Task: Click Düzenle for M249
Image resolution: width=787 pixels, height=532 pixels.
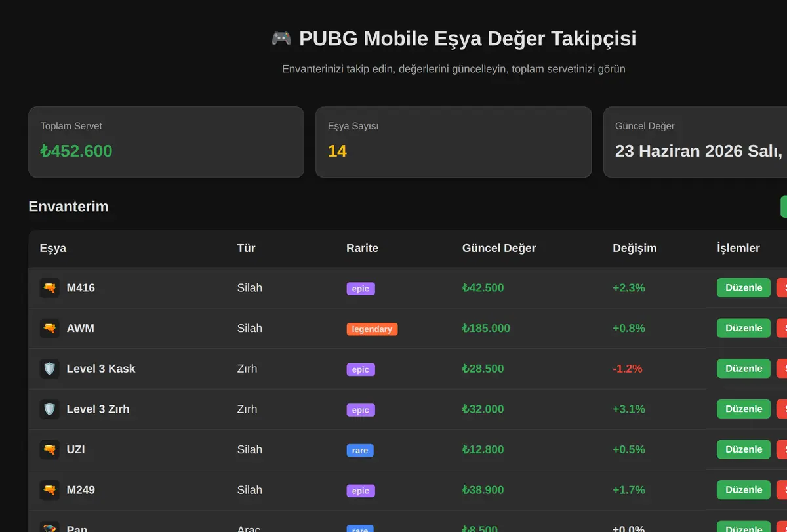Action: 744,490
